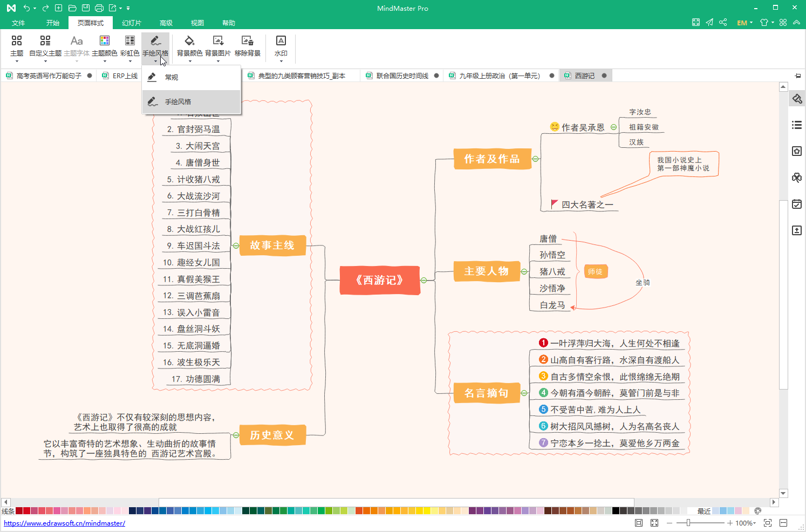This screenshot has width=806, height=532.
Task: Collapse the 作者吴承恩 subtopic
Action: 613,127
